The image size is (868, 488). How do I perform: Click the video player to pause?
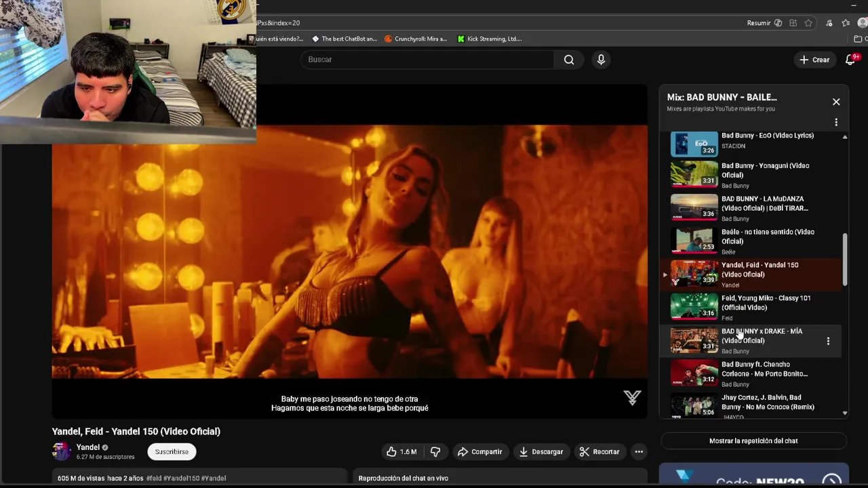pos(349,251)
